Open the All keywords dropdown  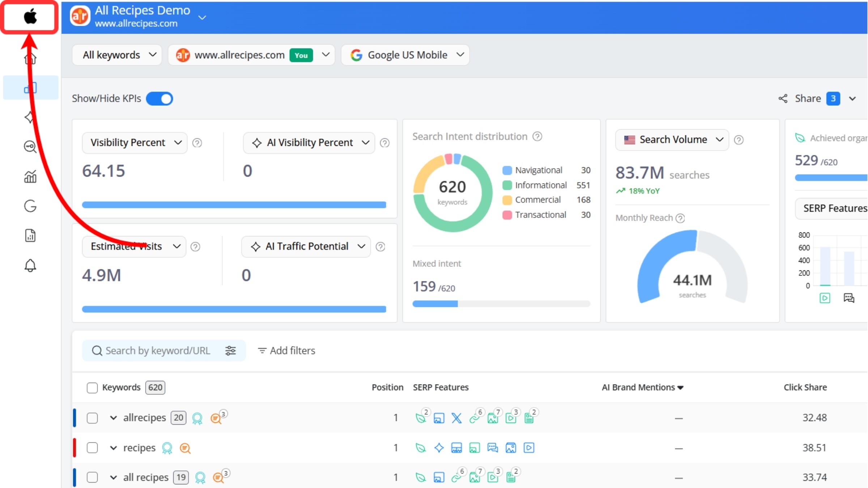tap(117, 55)
